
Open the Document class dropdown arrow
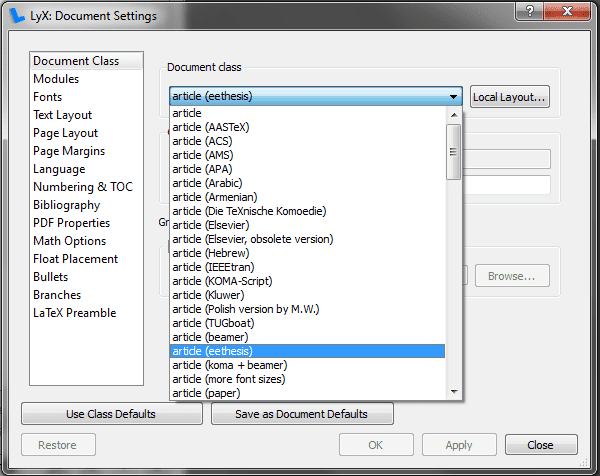454,97
